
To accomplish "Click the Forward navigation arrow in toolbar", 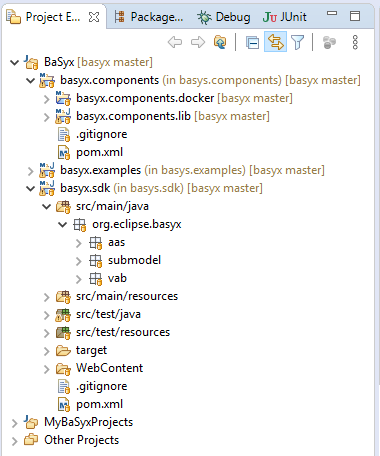I will (x=198, y=42).
